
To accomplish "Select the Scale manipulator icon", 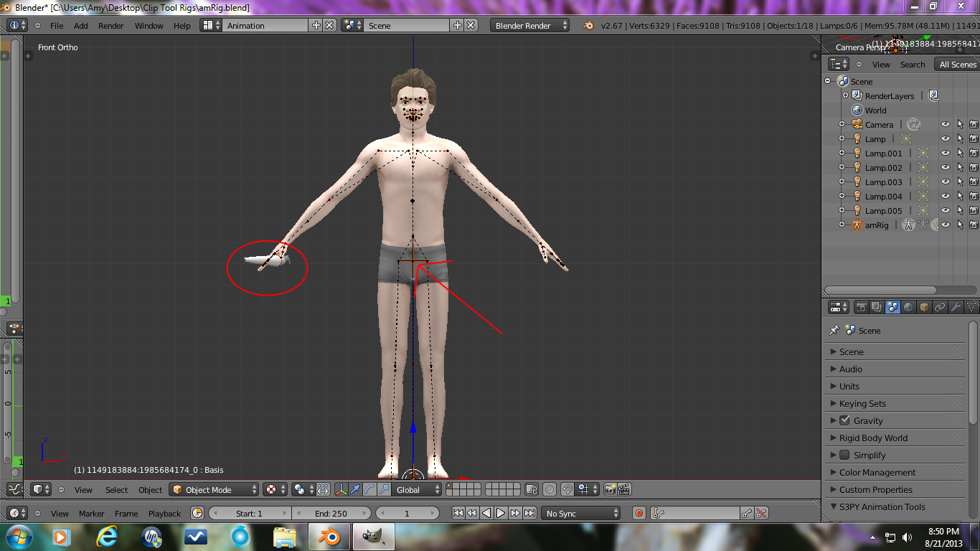I will [x=384, y=489].
